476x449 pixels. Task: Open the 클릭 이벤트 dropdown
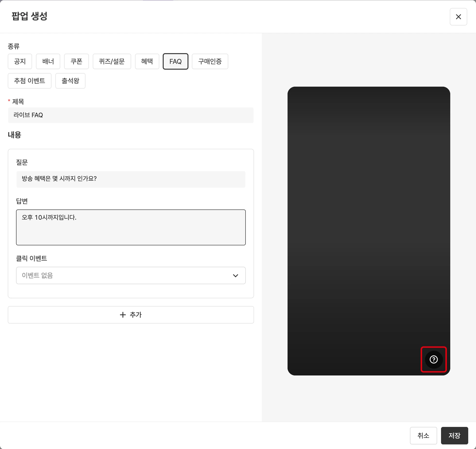[x=131, y=275]
